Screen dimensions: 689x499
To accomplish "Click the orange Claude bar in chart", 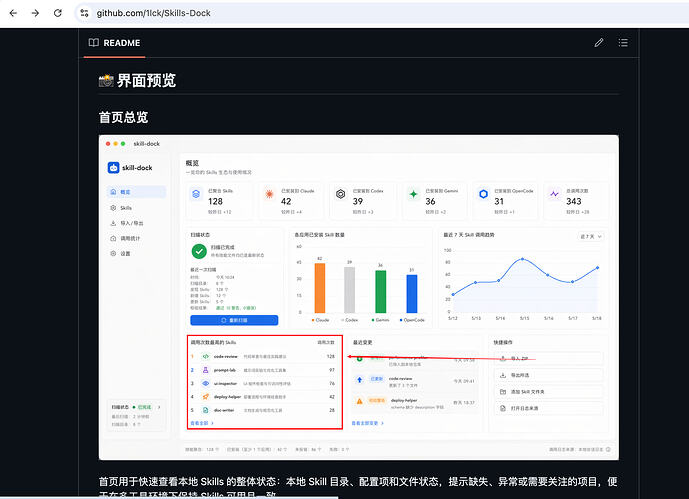I will 320,288.
